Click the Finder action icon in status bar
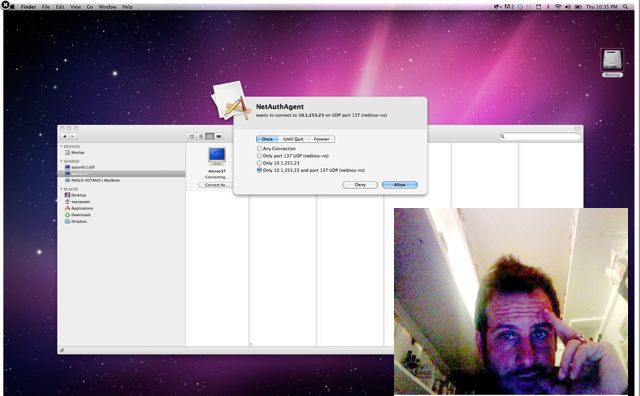640x396 pixels. [x=62, y=350]
